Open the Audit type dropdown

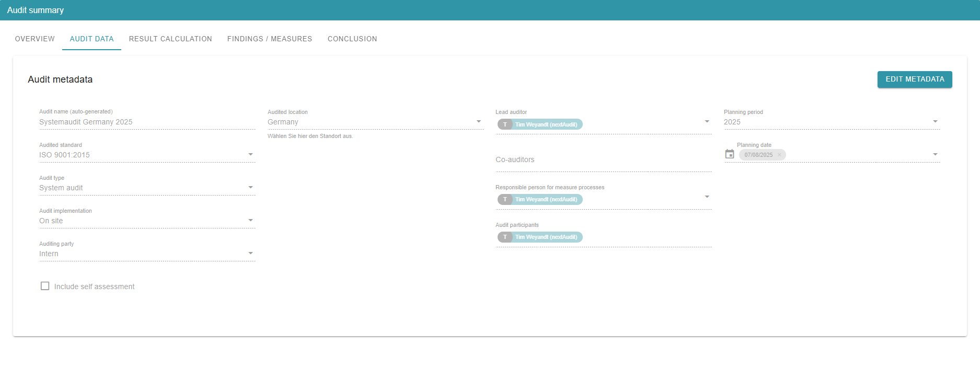[250, 187]
